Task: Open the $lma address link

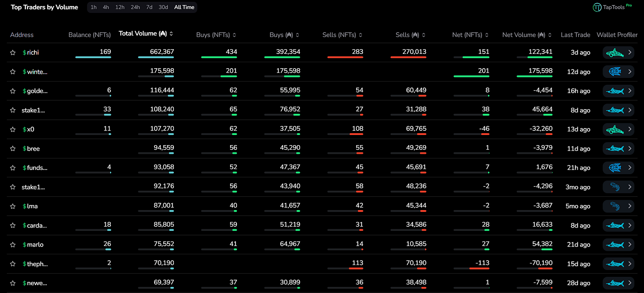Action: [x=30, y=206]
